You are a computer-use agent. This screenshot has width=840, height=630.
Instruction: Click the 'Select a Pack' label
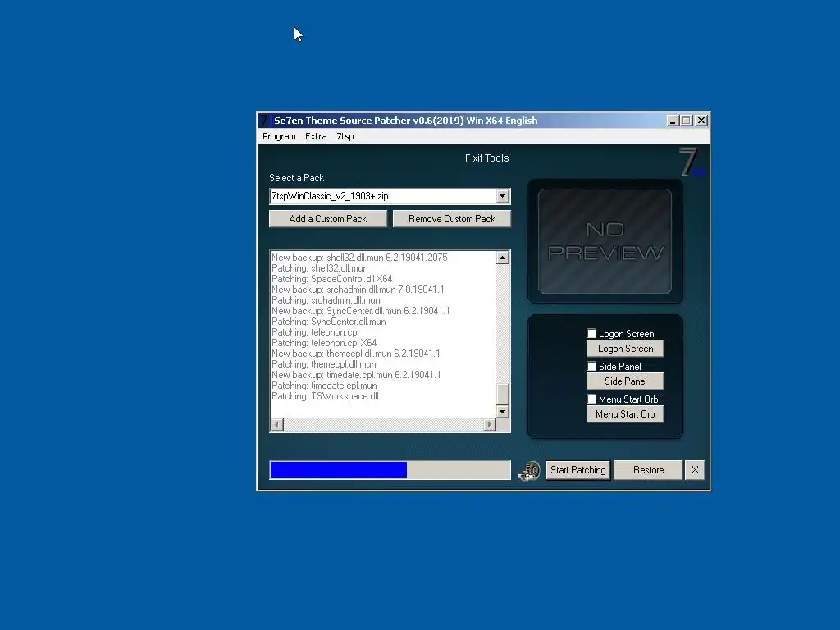pyautogui.click(x=296, y=178)
